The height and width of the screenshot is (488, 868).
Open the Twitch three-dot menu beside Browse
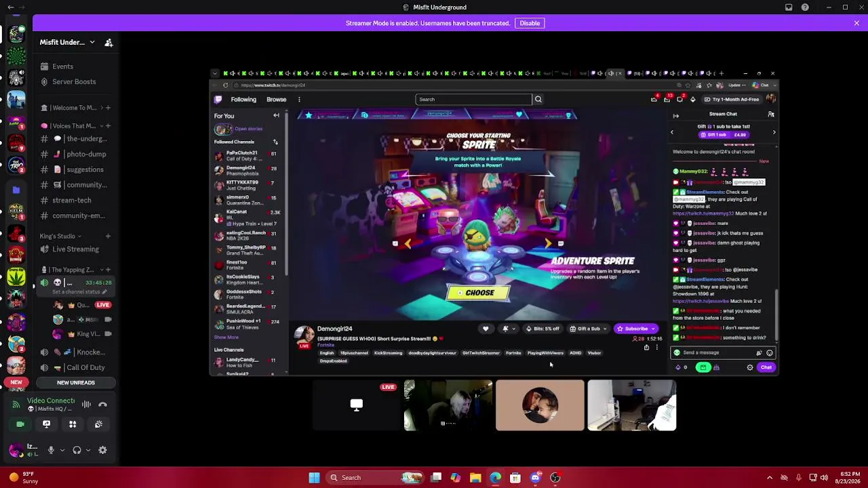[x=299, y=100]
